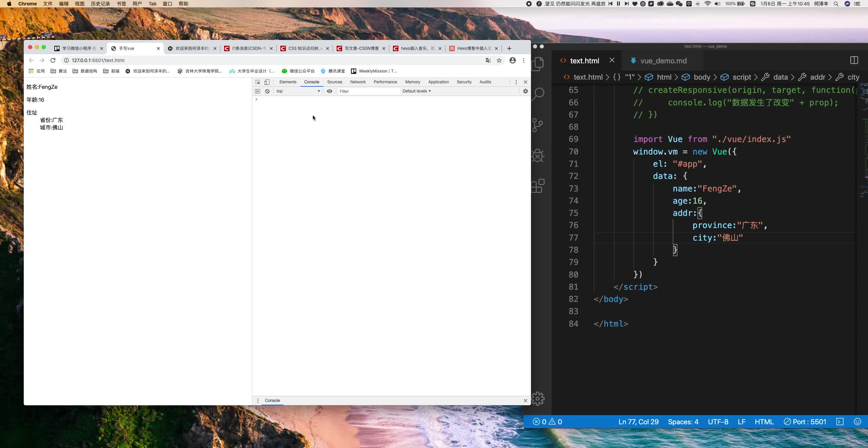
Task: Open VS Code Explorer files icon
Action: pyautogui.click(x=538, y=64)
